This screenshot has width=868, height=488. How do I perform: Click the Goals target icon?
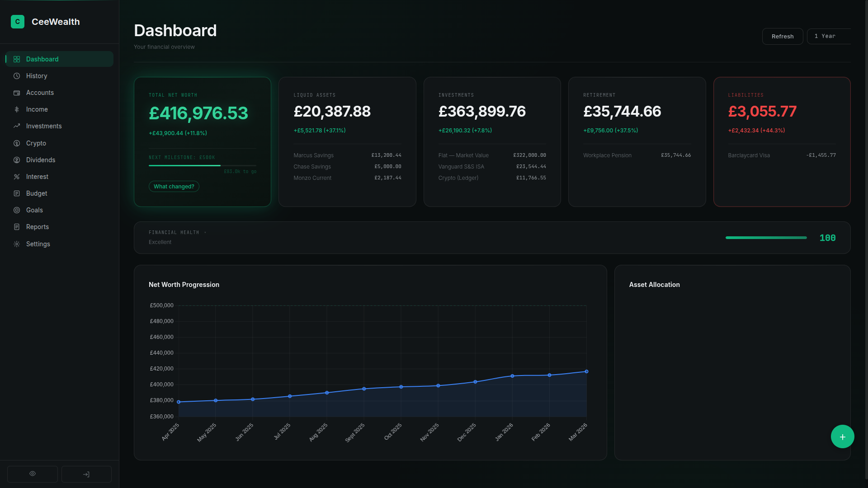point(16,210)
